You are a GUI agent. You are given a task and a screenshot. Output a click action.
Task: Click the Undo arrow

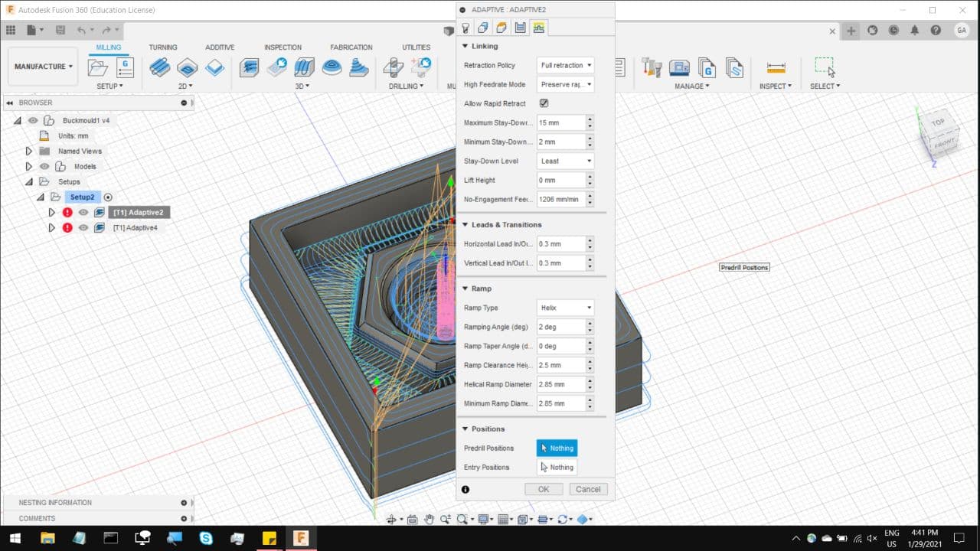point(81,30)
